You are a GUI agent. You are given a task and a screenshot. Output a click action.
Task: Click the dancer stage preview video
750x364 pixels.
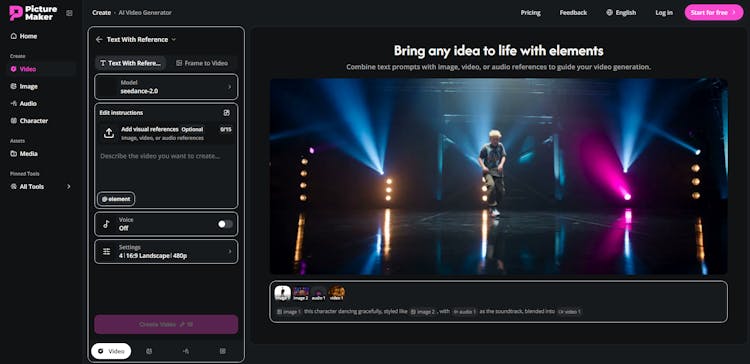pyautogui.click(x=498, y=176)
